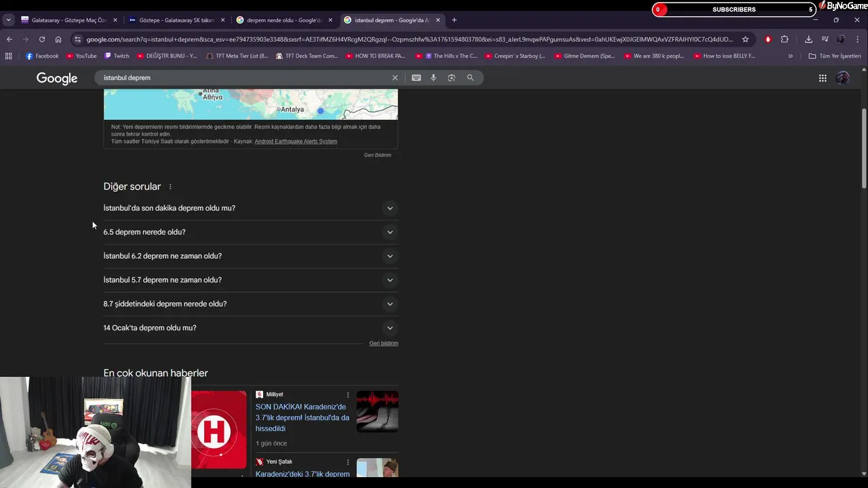Click the browser address bar URL
Screen dimensions: 868x488
410,39
